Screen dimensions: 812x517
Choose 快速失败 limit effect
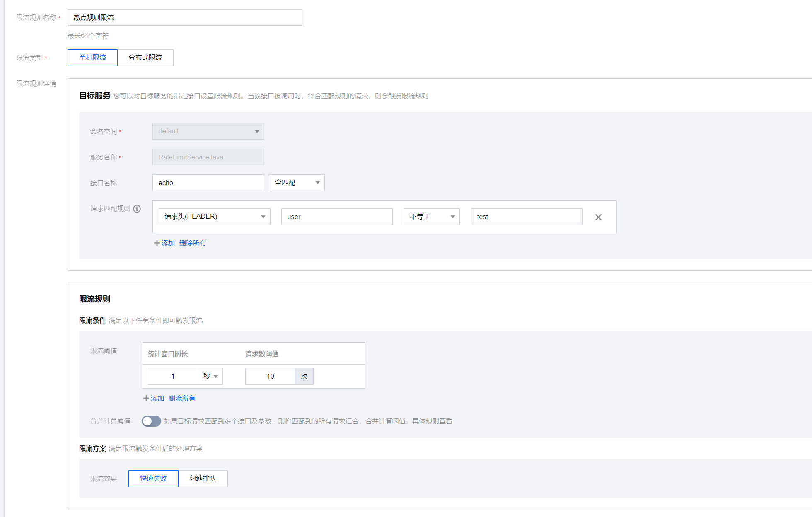click(x=153, y=478)
